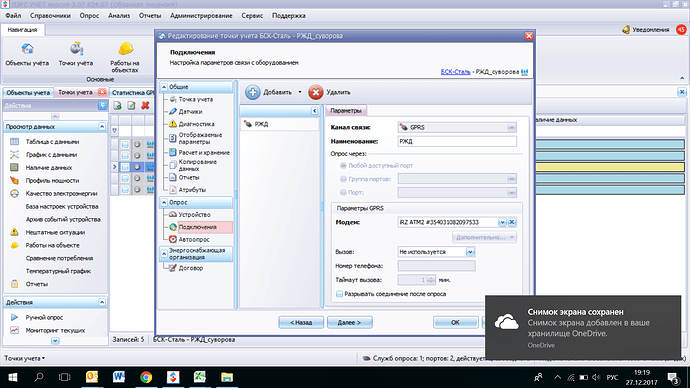Collapse connections list with arrow

314,111
